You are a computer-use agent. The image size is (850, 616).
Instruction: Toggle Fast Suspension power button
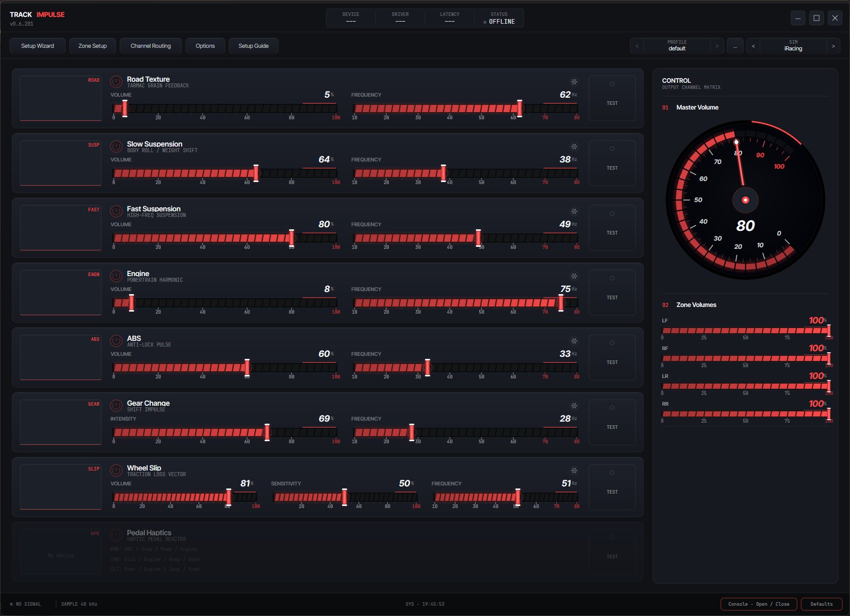[x=116, y=211]
